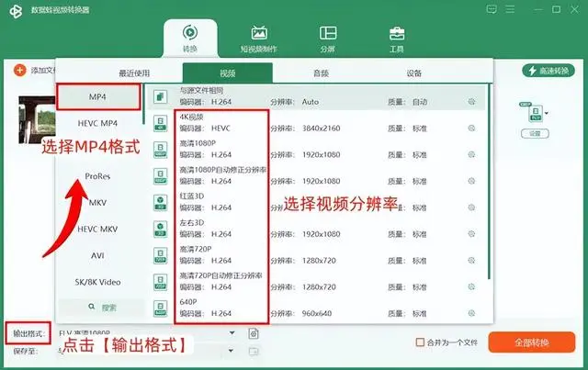Click the feedback message icon in title bar
Image resolution: width=588 pixels, height=370 pixels.
pos(492,9)
